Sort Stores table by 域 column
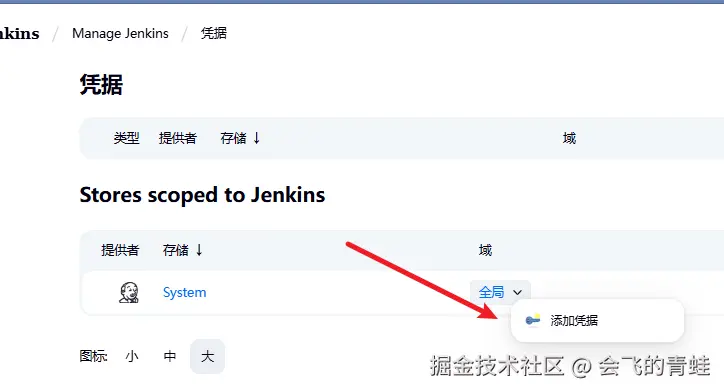The width and height of the screenshot is (724, 392). 485,250
